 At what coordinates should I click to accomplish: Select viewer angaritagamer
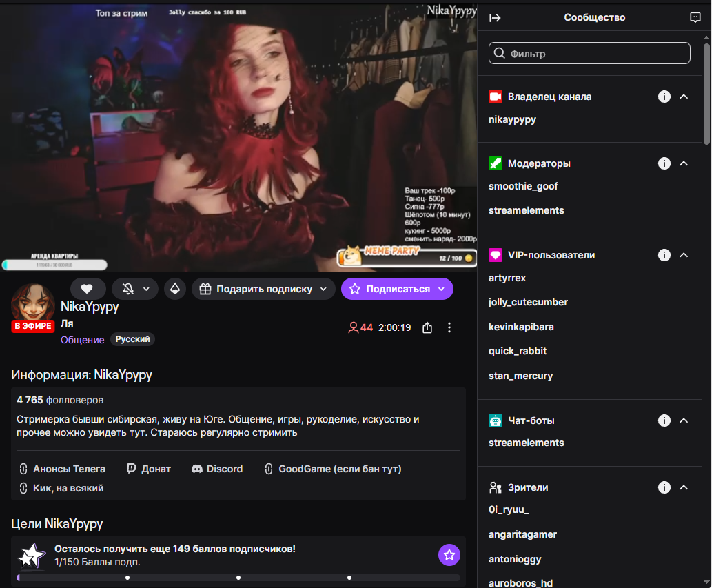pos(522,534)
